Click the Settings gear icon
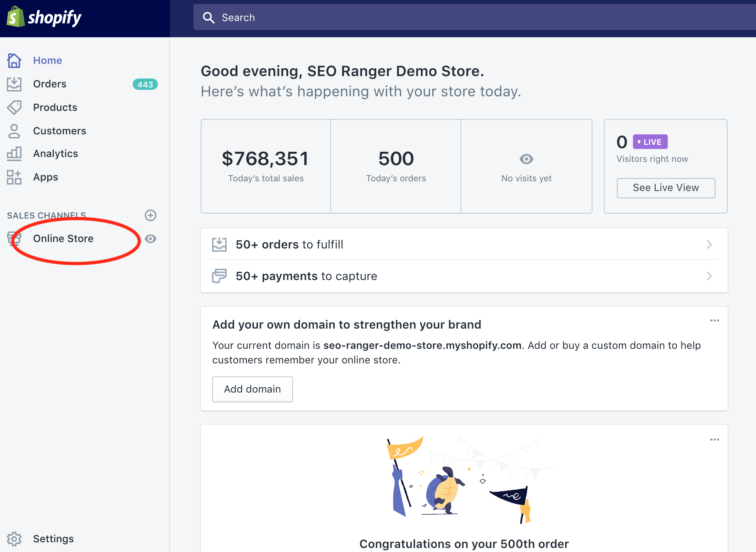Viewport: 756px width, 552px height. pos(14,539)
